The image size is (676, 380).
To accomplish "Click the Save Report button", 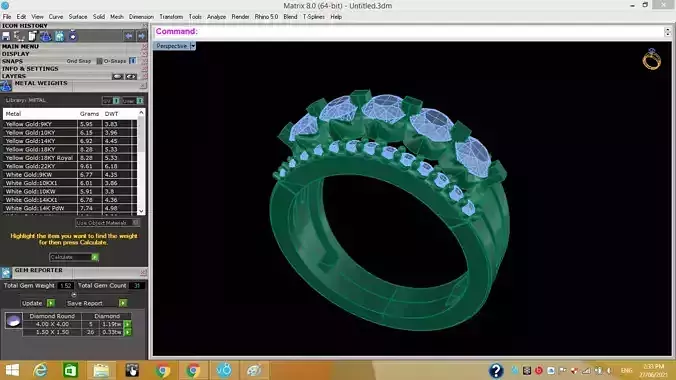I will [x=85, y=303].
